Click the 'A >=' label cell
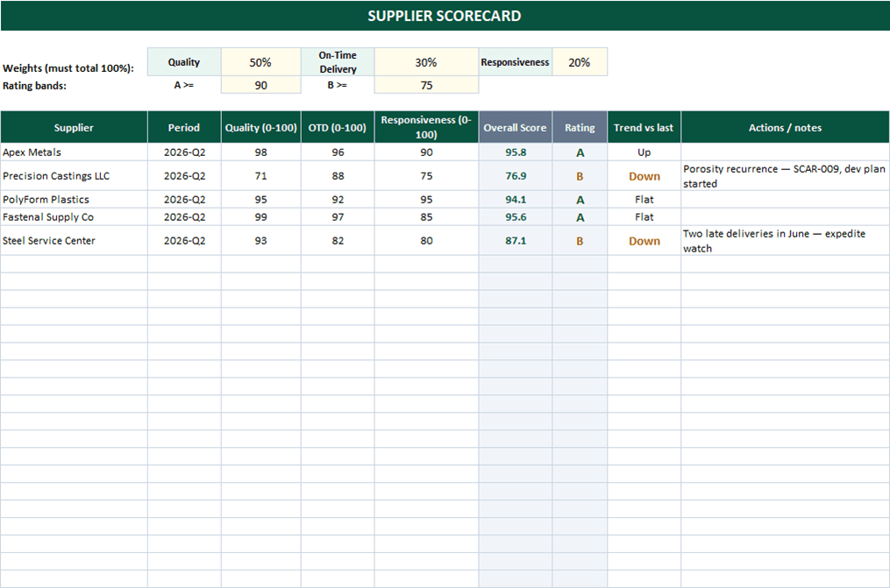 click(184, 85)
